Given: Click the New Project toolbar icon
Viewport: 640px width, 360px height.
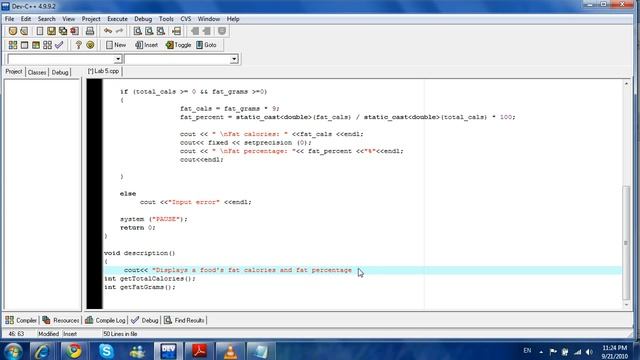Looking at the screenshot, I should 13,31.
